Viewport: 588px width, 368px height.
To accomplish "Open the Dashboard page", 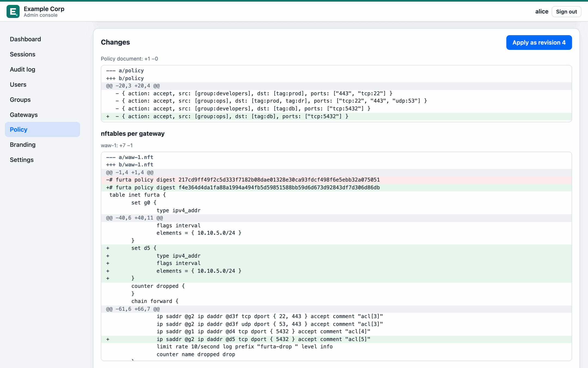I will pos(42,39).
